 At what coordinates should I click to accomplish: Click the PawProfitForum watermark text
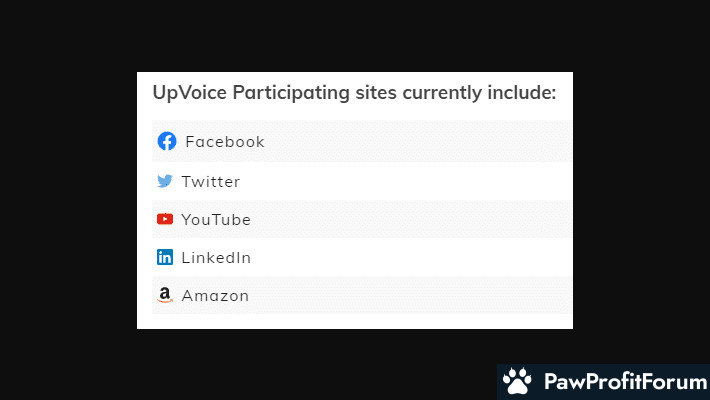(x=620, y=381)
